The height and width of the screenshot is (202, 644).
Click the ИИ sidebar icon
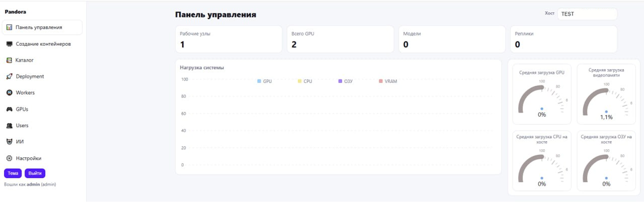tap(9, 142)
